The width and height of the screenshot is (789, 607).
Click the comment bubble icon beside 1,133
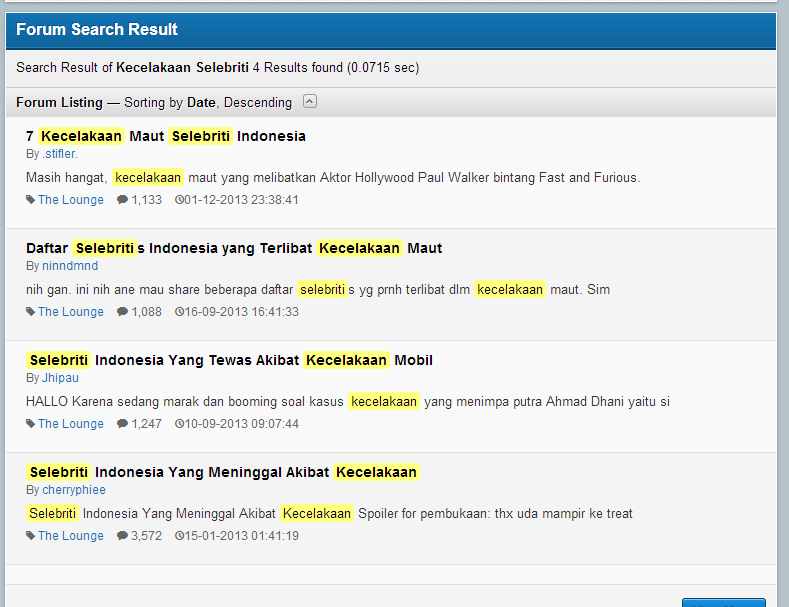(x=122, y=200)
